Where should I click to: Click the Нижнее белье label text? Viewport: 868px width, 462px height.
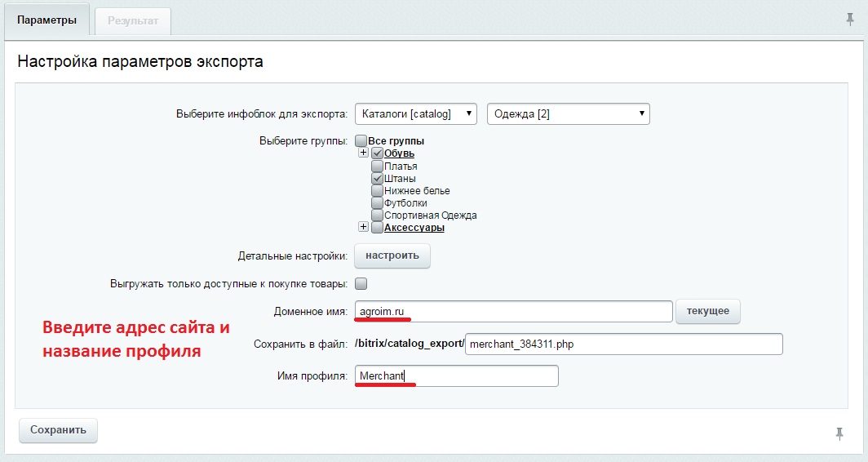[417, 190]
